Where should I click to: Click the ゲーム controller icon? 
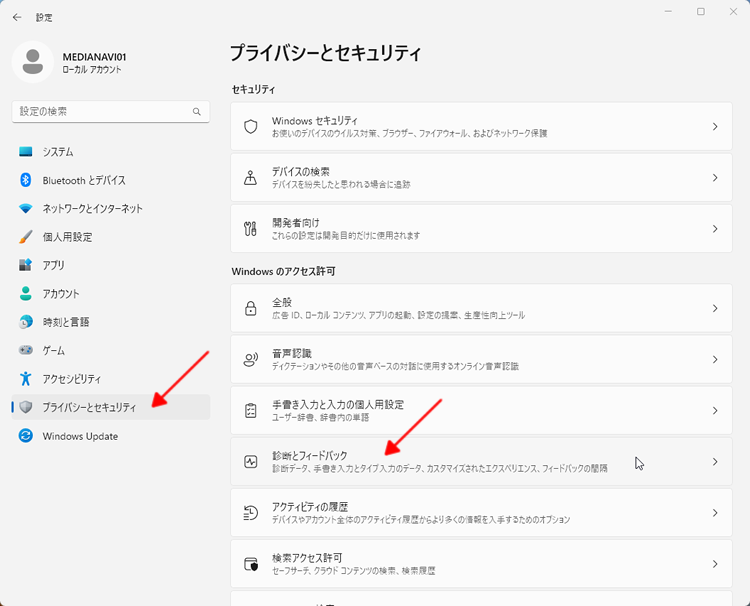tap(25, 350)
